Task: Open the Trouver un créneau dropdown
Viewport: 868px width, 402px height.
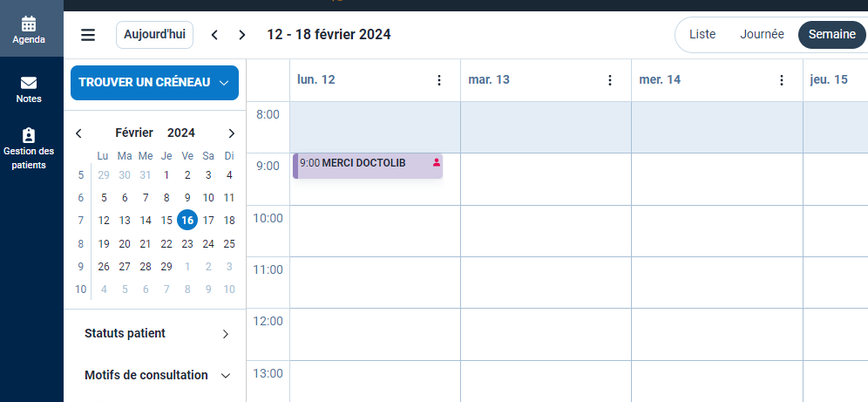Action: pos(154,82)
